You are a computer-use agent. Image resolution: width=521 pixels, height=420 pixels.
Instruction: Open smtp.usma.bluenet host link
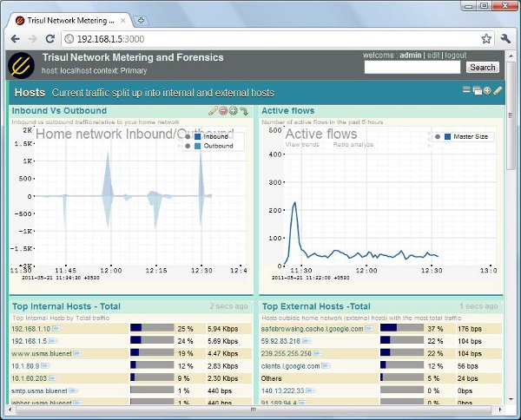(x=39, y=390)
